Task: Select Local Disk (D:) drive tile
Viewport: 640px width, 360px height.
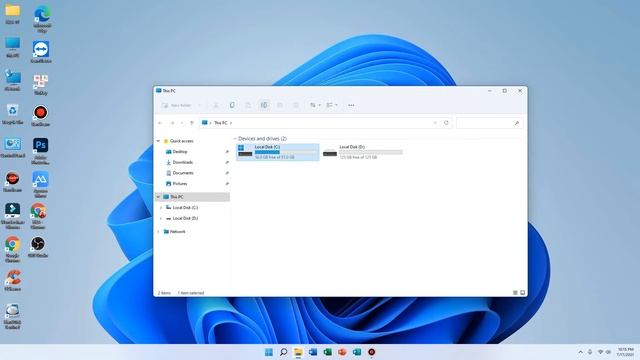Action: pyautogui.click(x=363, y=152)
